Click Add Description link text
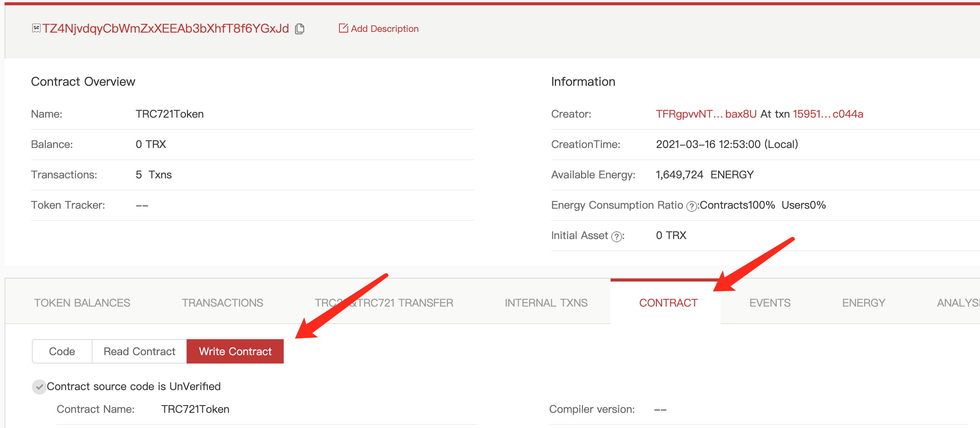The height and width of the screenshot is (428, 980). [x=384, y=28]
